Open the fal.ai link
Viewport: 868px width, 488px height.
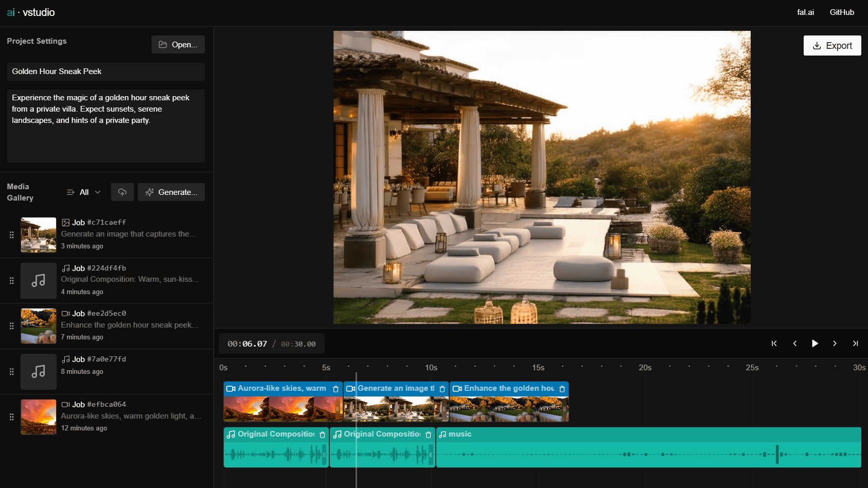(805, 12)
